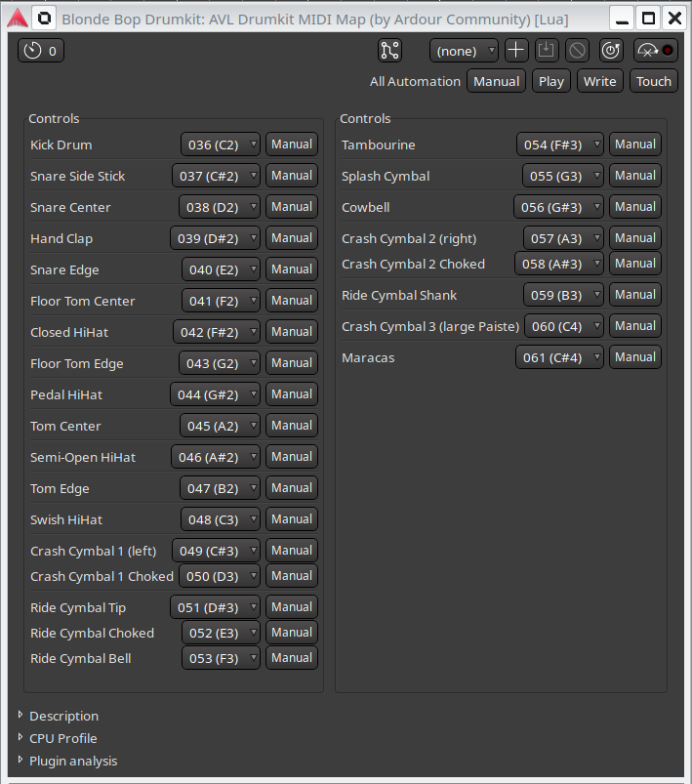Click Manual button for Snare Center

(292, 207)
